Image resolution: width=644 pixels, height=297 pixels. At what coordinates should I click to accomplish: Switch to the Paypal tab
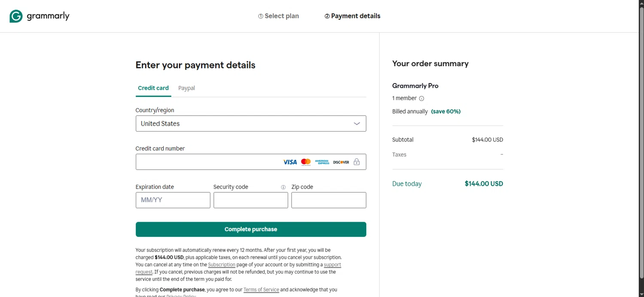(186, 88)
